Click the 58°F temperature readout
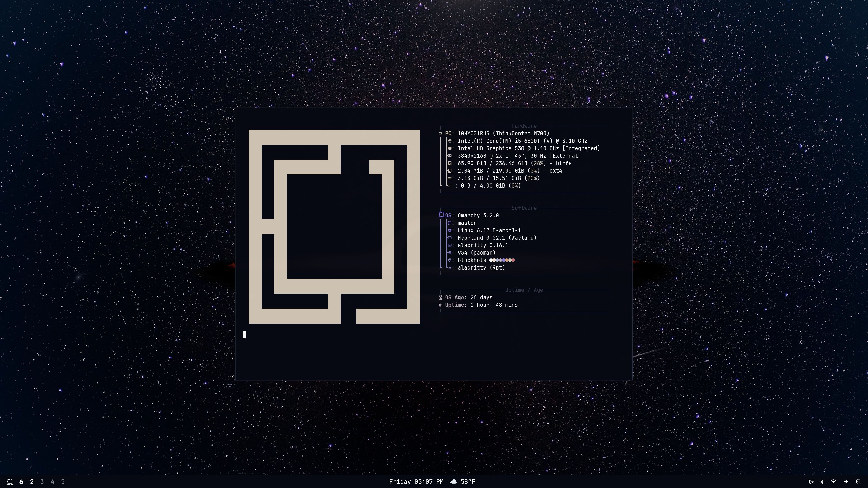 (468, 482)
